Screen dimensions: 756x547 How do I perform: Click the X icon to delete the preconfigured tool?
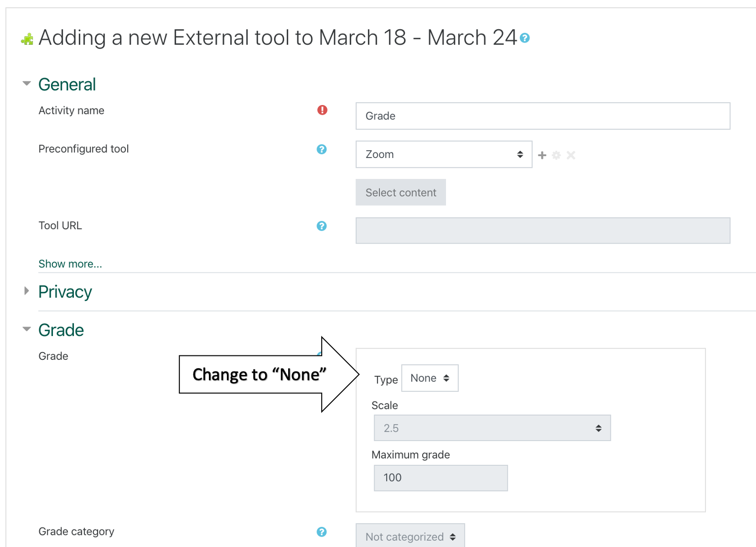click(x=571, y=155)
